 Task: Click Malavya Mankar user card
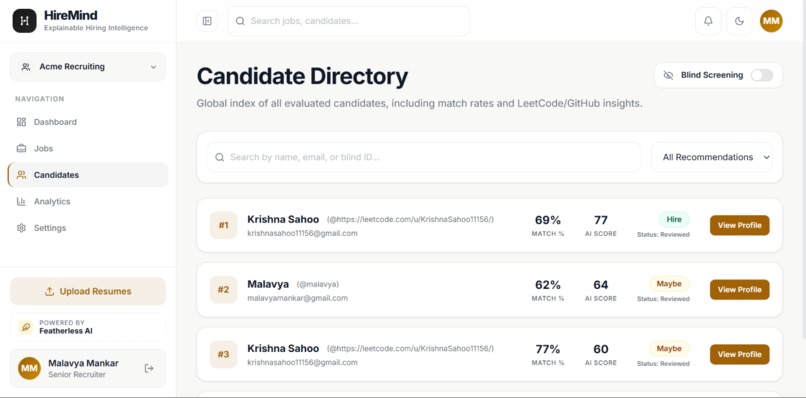88,368
